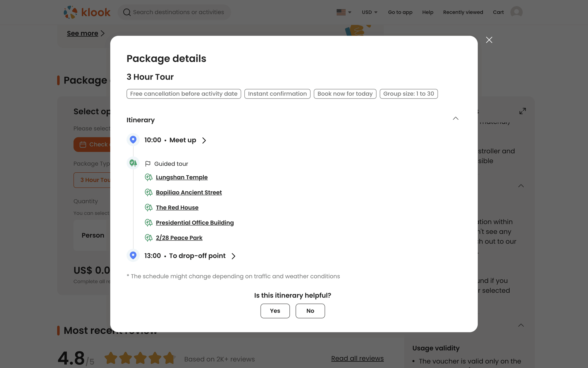
Task: Close the Package details dialog
Action: [x=489, y=40]
